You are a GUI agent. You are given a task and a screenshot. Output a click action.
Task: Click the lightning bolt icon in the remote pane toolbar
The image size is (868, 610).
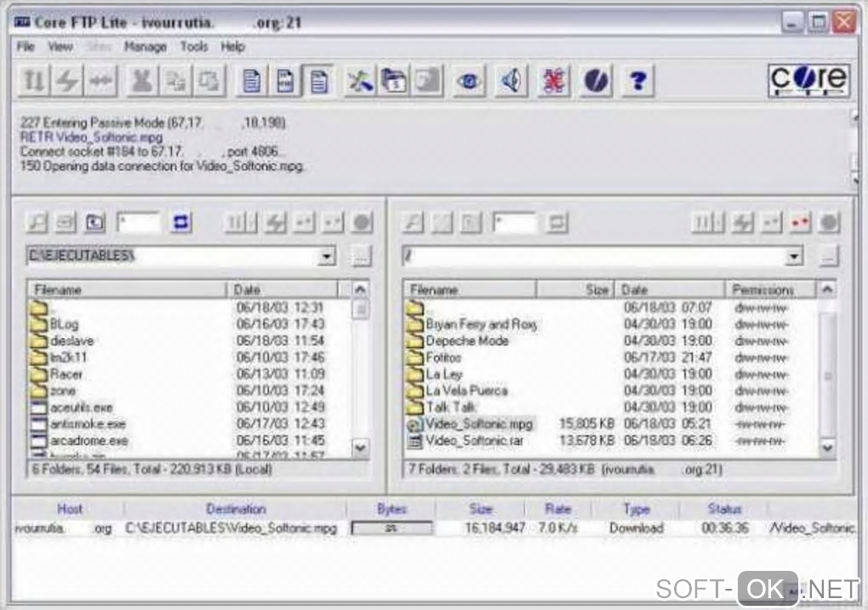click(742, 223)
